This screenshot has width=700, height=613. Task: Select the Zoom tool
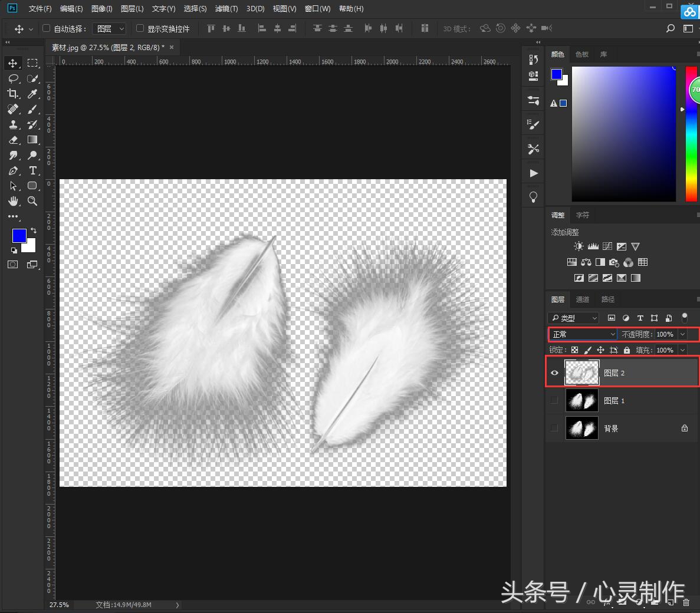click(32, 201)
